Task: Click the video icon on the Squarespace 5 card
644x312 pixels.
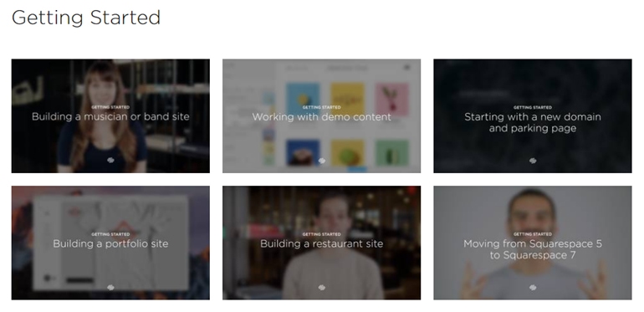Action: point(533,288)
